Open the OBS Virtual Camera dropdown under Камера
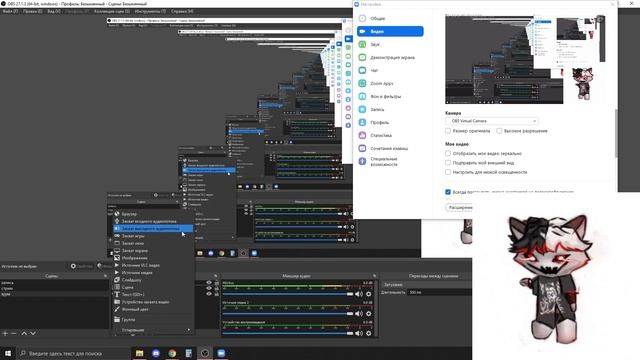This screenshot has width=640, height=360. tap(491, 121)
